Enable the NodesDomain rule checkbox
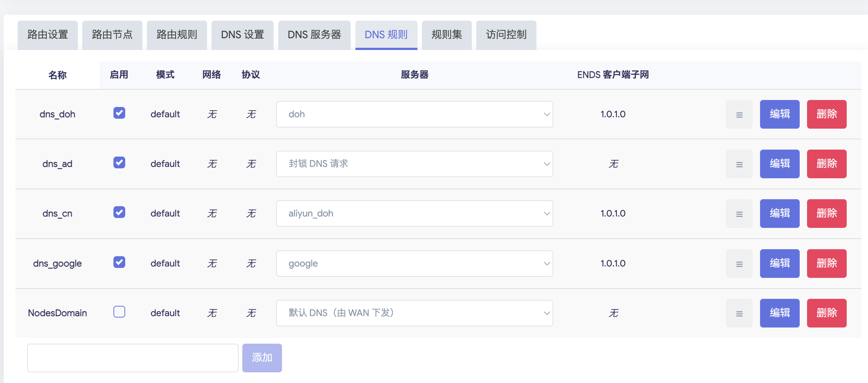Screen dimensions: 868x383 [x=119, y=312]
